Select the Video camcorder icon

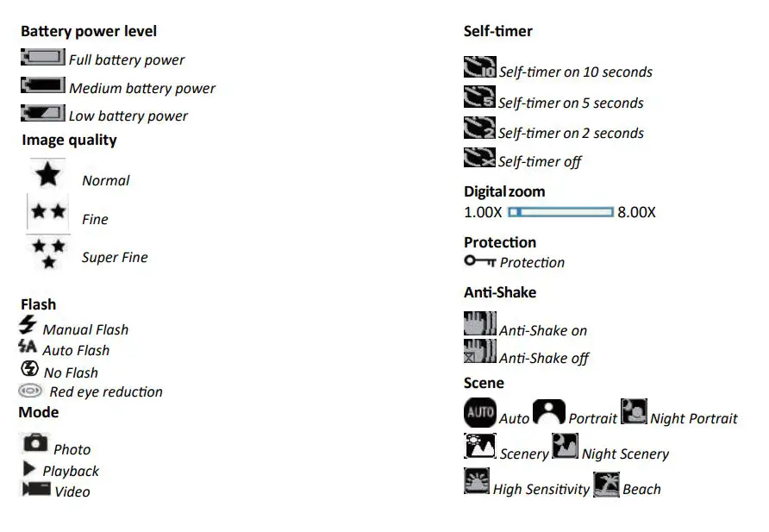point(36,490)
